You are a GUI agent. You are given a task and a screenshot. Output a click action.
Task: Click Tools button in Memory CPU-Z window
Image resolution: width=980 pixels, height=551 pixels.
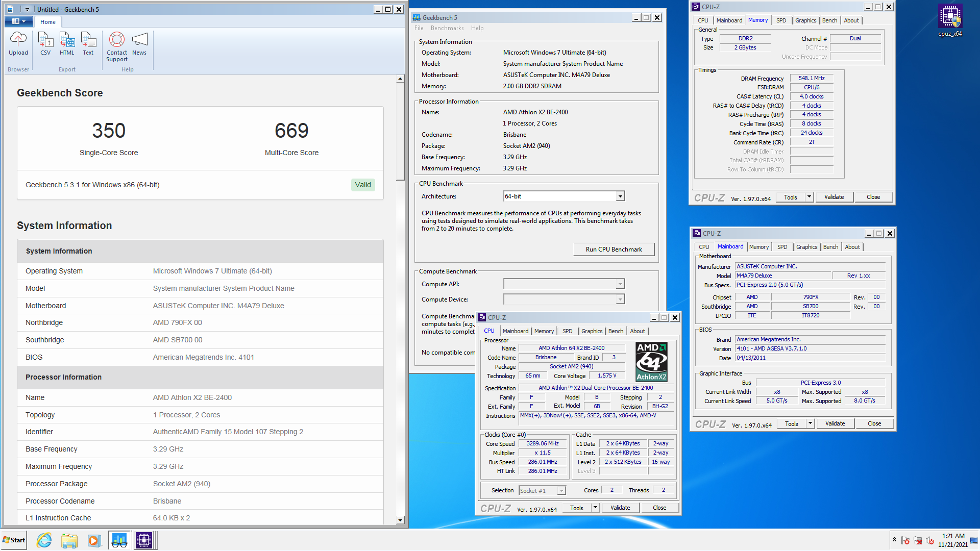791,197
